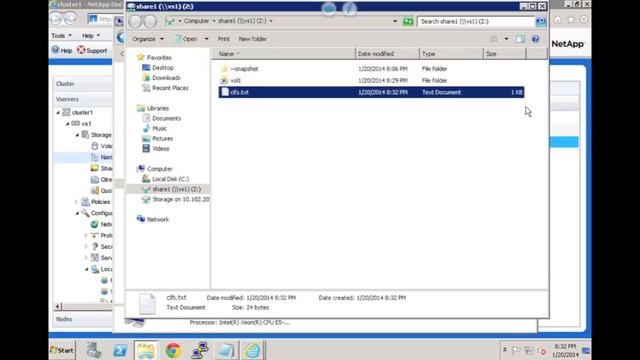This screenshot has height=360, width=640.
Task: Click the Search share1 input field
Action: pos(476,21)
